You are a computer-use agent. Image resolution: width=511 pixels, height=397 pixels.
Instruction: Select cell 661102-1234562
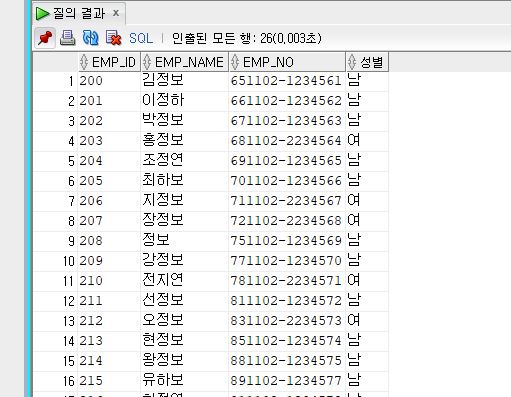pyautogui.click(x=287, y=101)
